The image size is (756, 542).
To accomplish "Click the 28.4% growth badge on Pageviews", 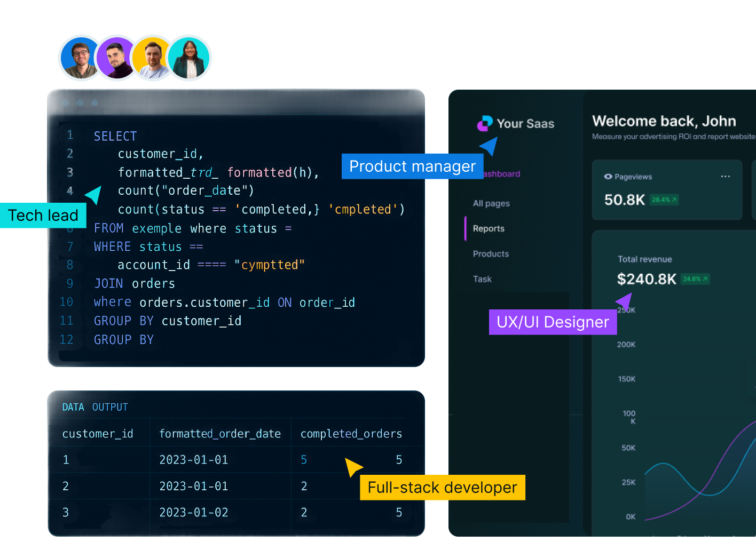I will coord(664,200).
